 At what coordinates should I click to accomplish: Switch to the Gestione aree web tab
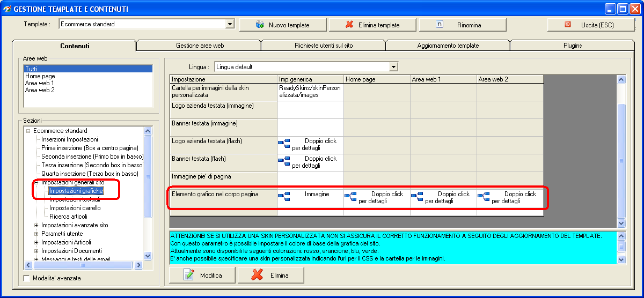click(200, 46)
